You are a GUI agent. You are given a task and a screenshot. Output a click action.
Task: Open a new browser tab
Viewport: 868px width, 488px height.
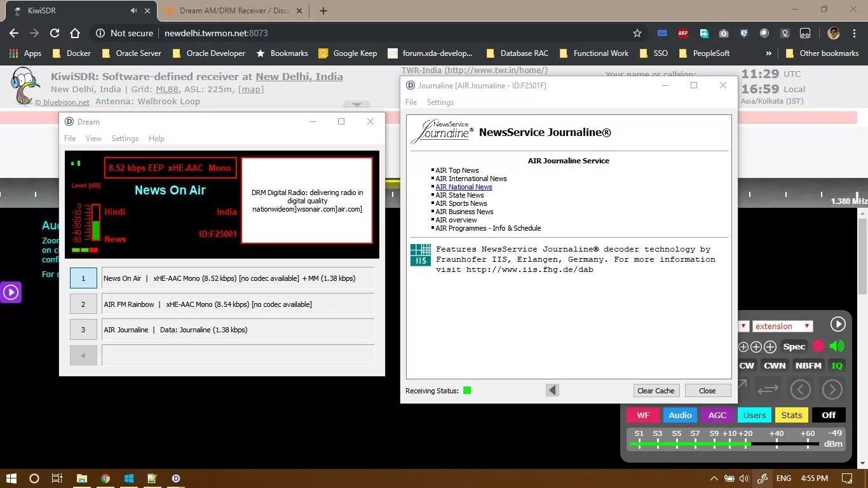coord(323,11)
